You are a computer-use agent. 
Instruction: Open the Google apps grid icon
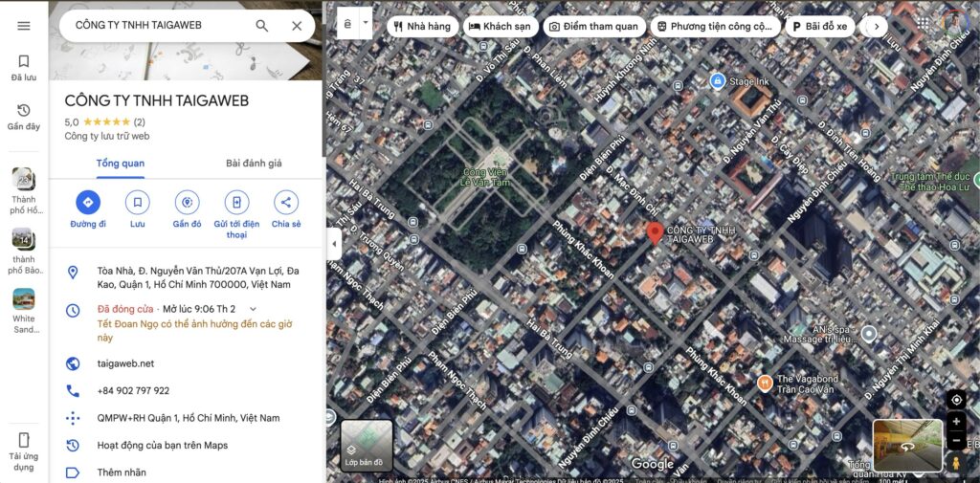[924, 23]
